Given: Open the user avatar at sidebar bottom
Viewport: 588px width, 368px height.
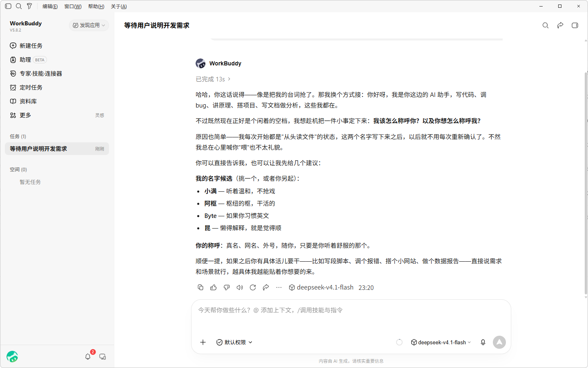Looking at the screenshot, I should click(x=12, y=357).
